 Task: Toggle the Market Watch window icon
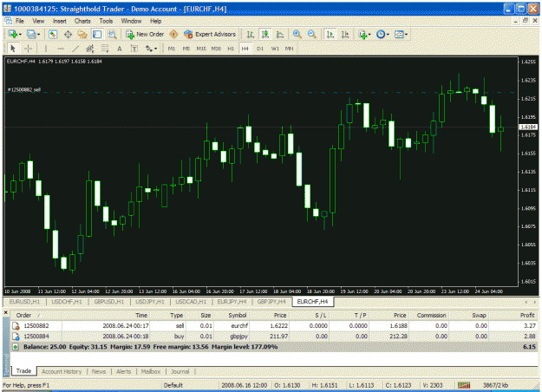(53, 34)
